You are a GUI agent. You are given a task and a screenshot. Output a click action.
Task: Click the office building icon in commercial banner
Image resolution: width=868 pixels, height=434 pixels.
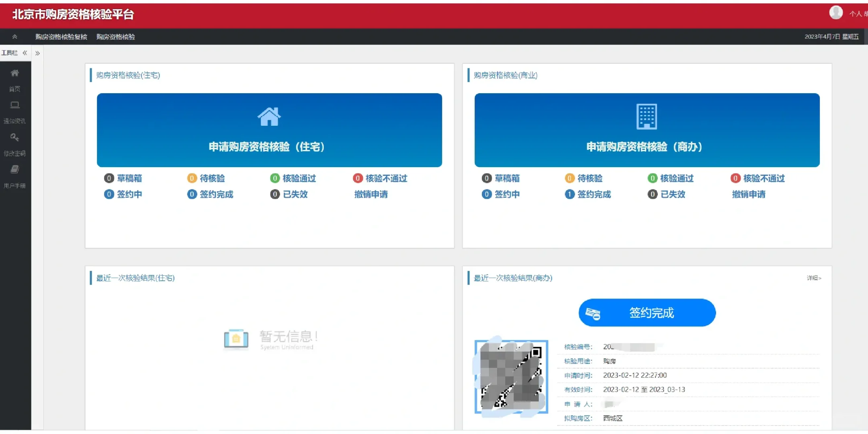tap(647, 117)
